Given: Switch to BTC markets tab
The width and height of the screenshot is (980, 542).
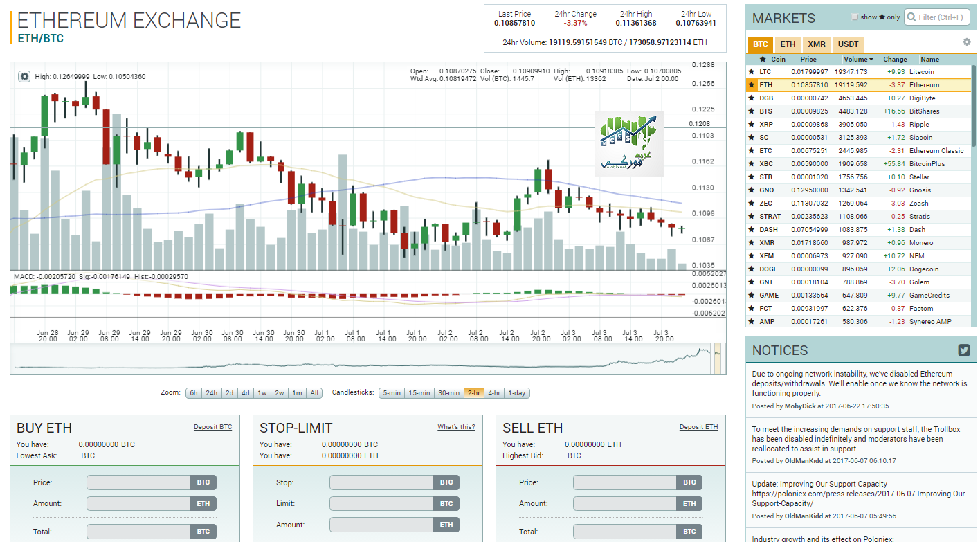Looking at the screenshot, I should pos(761,44).
